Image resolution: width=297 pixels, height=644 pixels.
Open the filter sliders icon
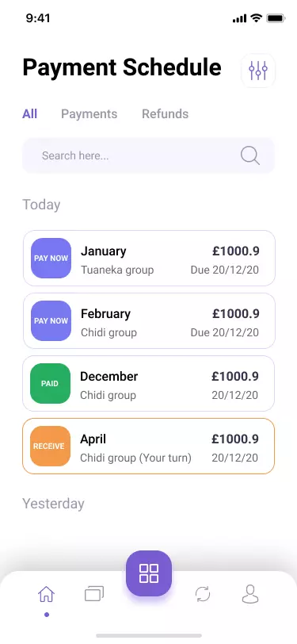[x=258, y=71]
